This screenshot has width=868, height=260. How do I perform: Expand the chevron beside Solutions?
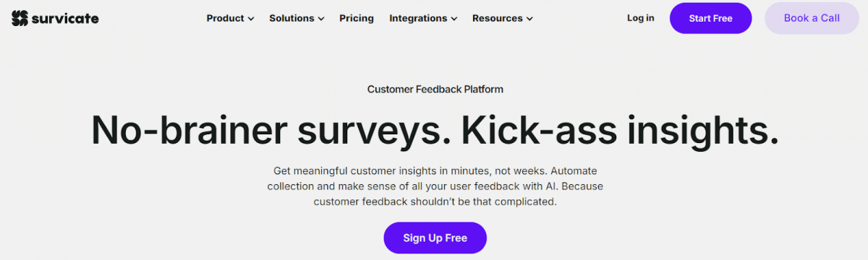tap(320, 19)
